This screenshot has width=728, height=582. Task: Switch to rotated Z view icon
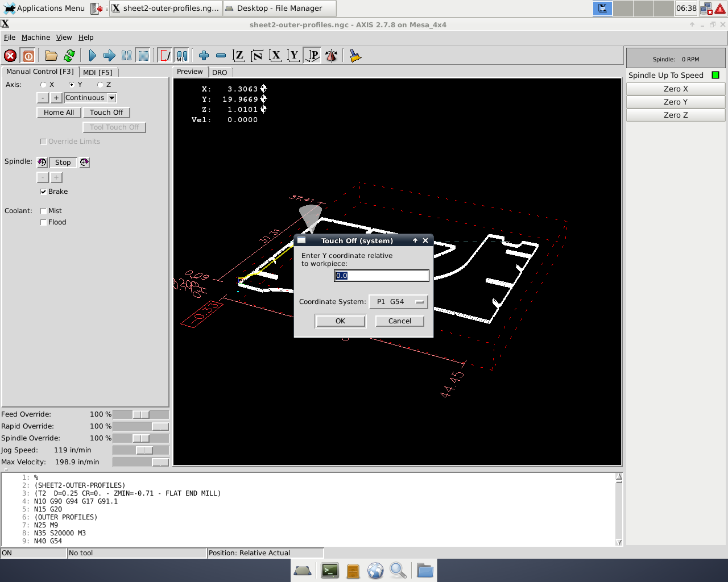tap(257, 56)
